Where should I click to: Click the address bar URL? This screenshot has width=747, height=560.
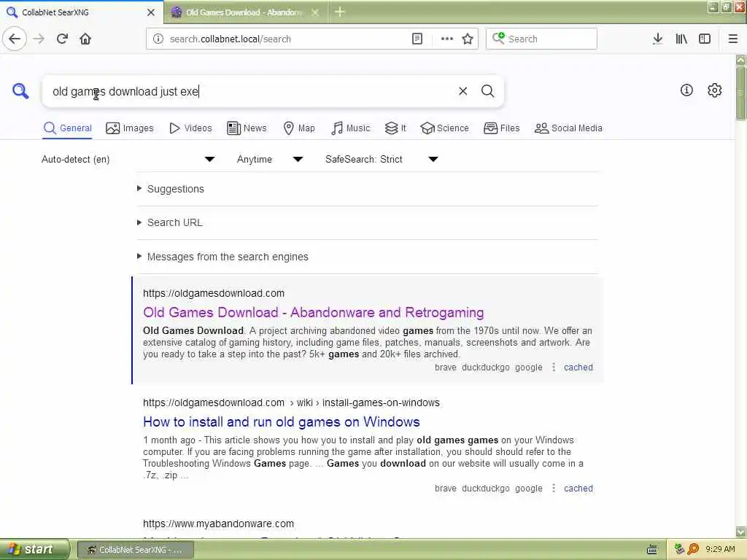[230, 39]
